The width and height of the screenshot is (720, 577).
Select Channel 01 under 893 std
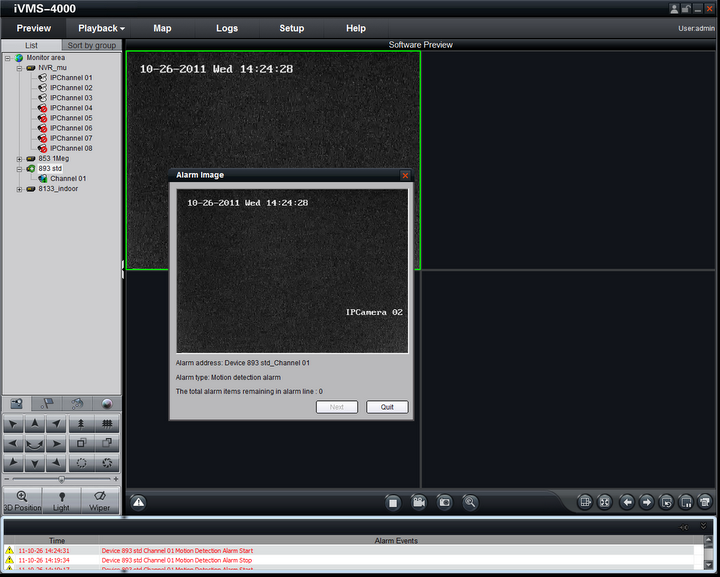(68, 179)
